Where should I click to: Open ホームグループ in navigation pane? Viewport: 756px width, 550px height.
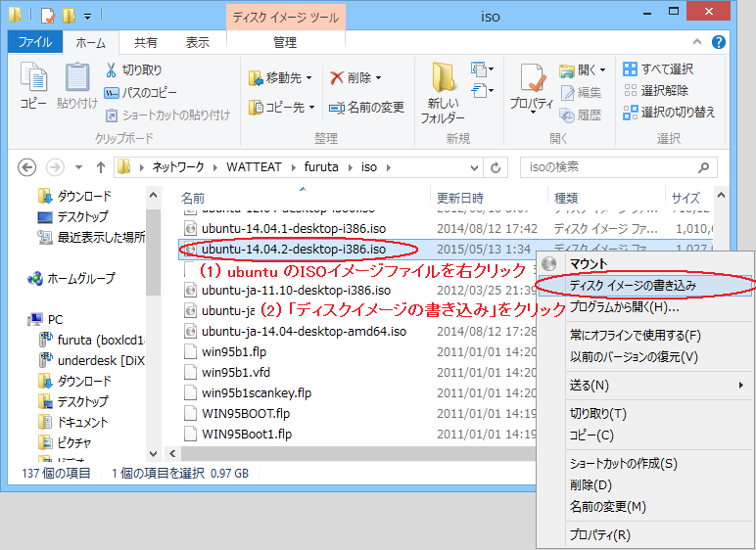(x=71, y=279)
